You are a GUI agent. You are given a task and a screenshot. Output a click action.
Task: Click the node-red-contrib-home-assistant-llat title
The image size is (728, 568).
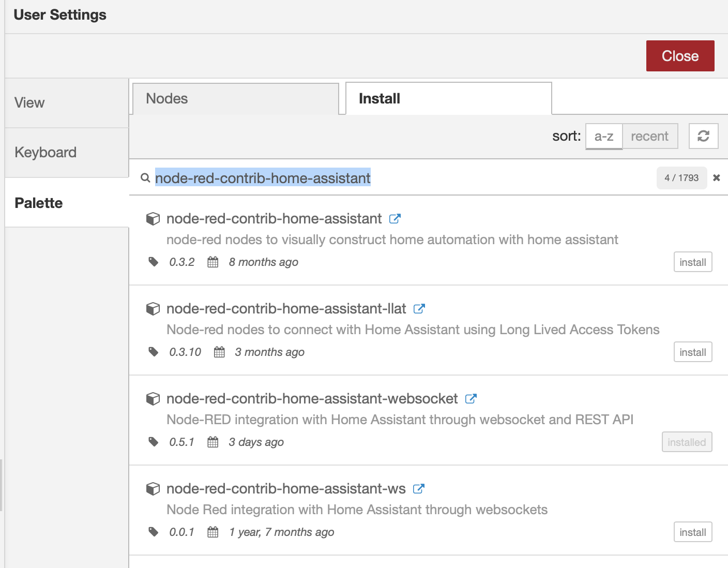pyautogui.click(x=286, y=309)
